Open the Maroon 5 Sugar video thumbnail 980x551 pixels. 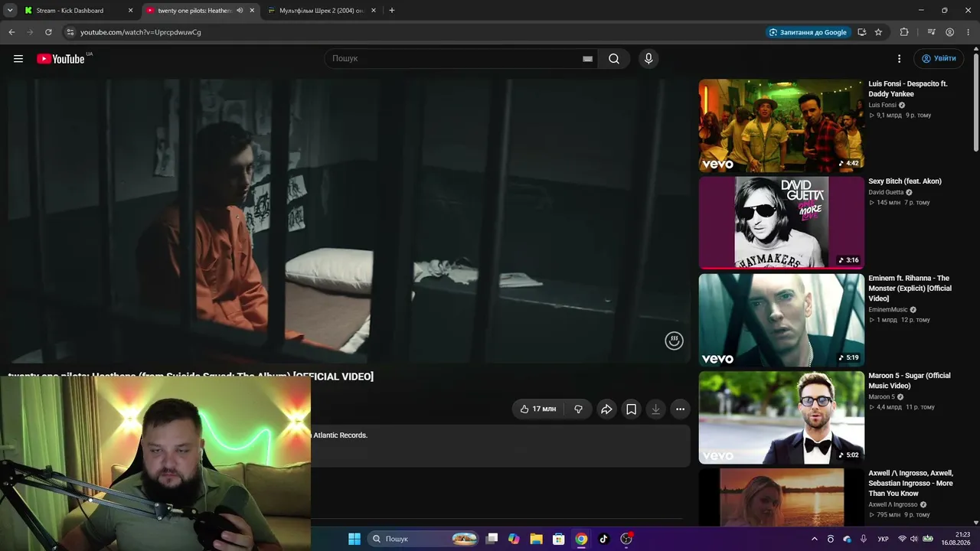tap(781, 418)
